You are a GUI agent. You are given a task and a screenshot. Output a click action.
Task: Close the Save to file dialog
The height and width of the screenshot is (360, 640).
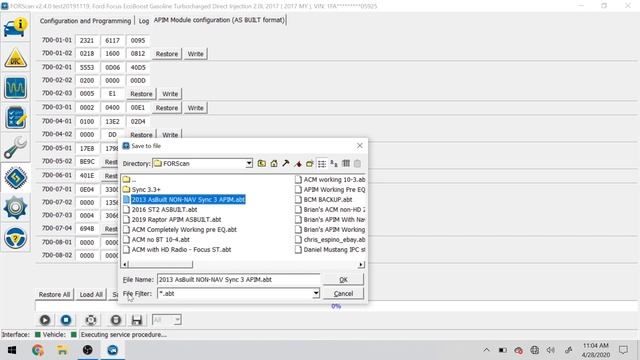(360, 146)
